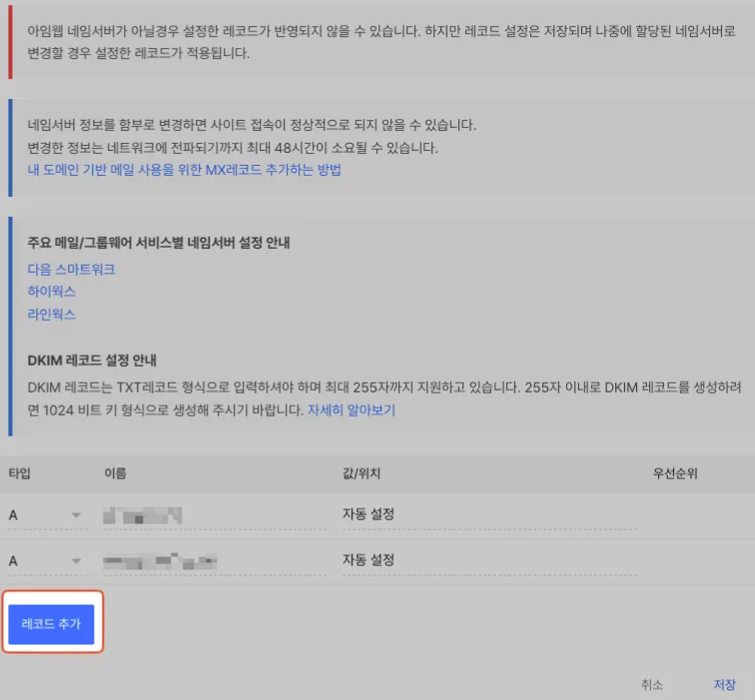Click the DKIM 레코드 설정 안내 heading
755x700 pixels.
coord(92,360)
